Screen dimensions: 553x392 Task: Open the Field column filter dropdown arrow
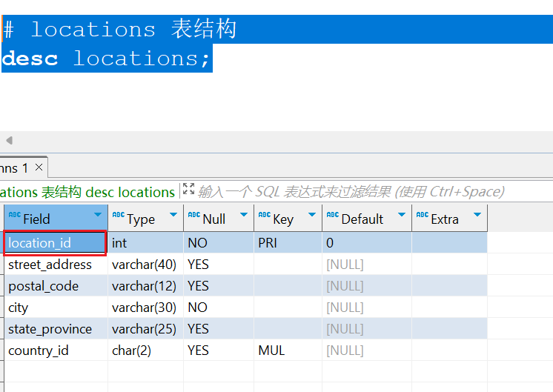point(98,216)
